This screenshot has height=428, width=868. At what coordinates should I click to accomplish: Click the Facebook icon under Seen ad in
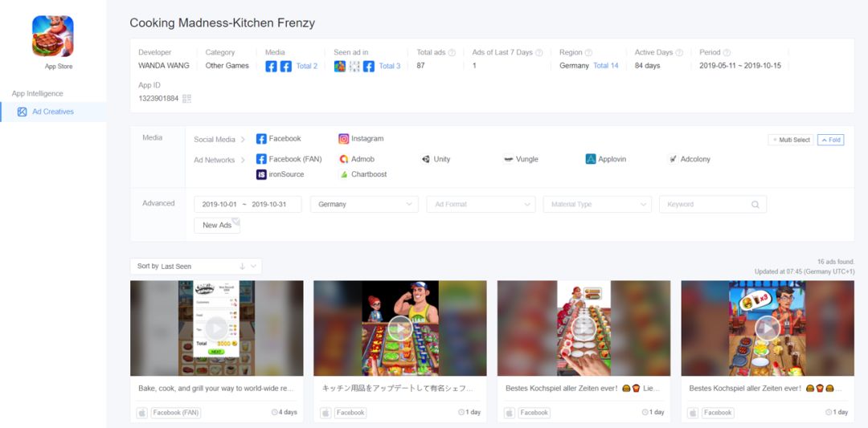click(x=369, y=67)
